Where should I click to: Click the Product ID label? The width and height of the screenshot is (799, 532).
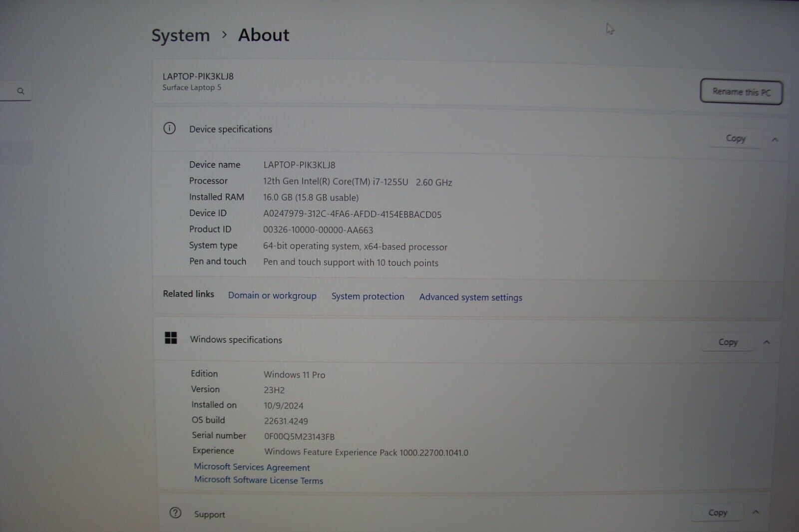coord(210,229)
